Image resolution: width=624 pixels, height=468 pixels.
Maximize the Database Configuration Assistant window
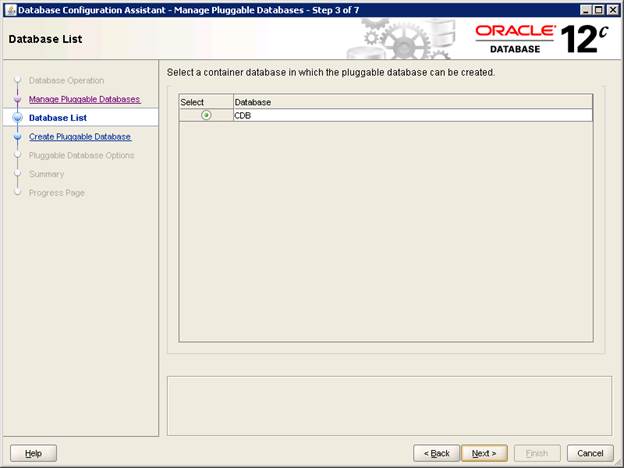[x=597, y=9]
